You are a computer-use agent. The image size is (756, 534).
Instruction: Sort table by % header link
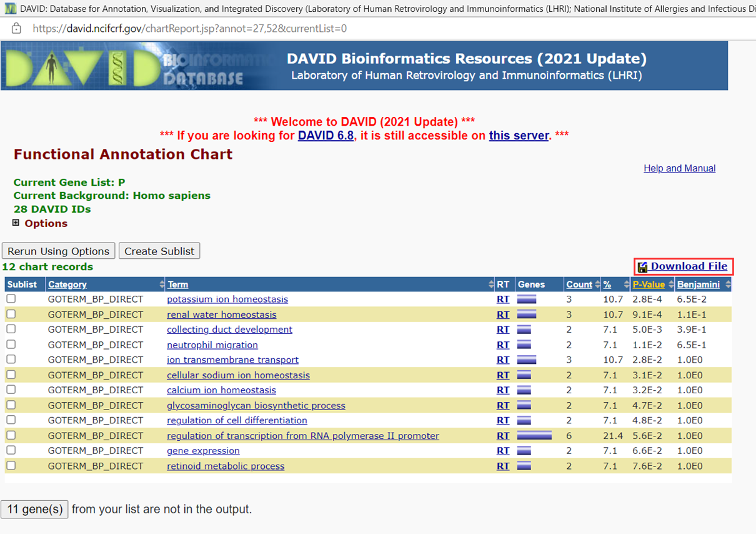tap(607, 285)
